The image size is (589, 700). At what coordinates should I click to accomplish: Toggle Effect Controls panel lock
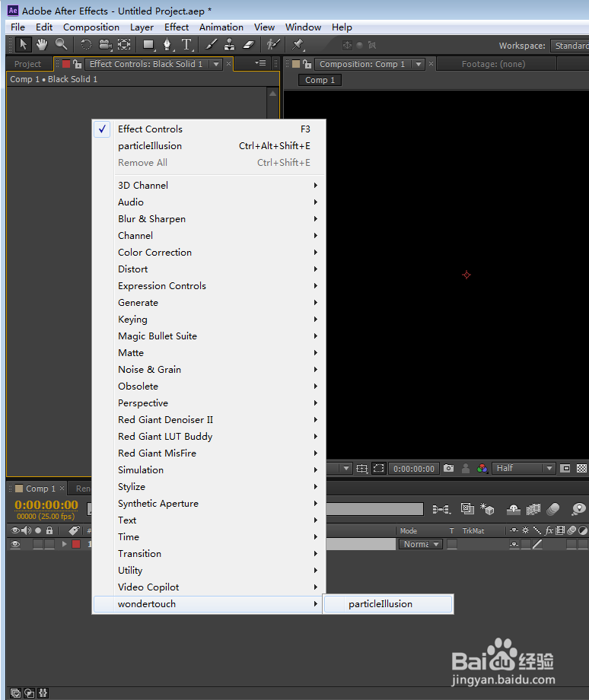[x=78, y=64]
